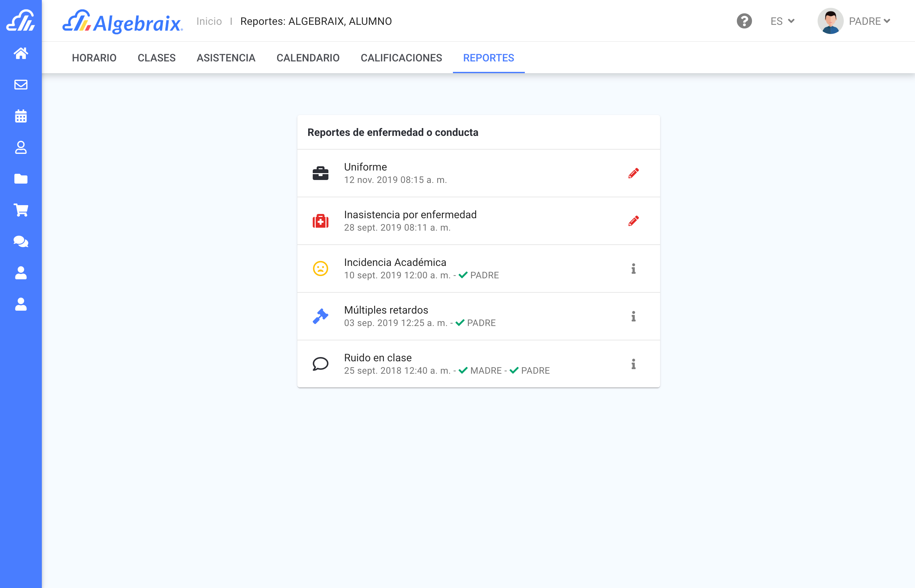The width and height of the screenshot is (915, 588).
Task: Click the PADRE profile avatar picture
Action: click(x=830, y=21)
